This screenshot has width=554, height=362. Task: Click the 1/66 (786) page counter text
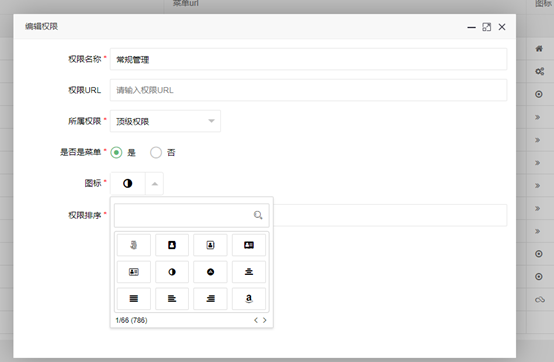pos(131,320)
